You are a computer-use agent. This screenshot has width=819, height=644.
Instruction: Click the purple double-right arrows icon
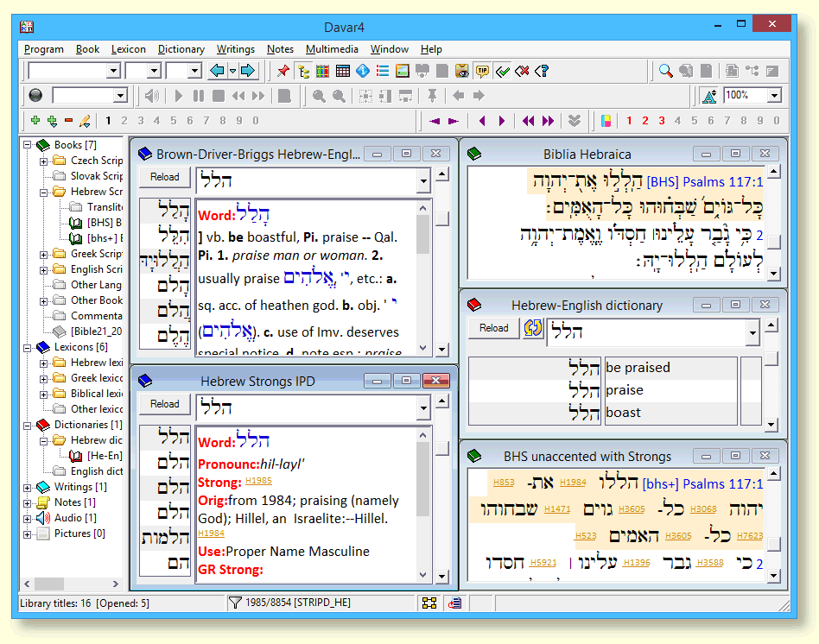pyautogui.click(x=548, y=121)
